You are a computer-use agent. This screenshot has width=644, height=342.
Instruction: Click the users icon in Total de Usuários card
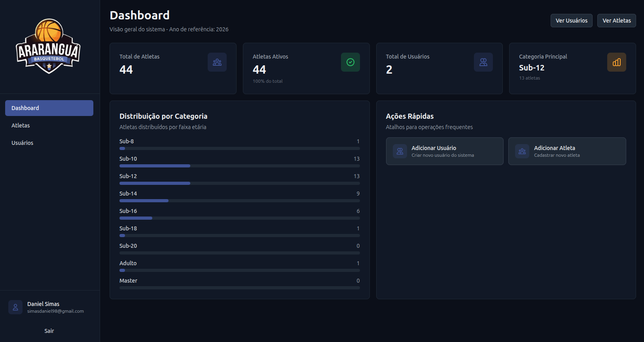pos(483,62)
